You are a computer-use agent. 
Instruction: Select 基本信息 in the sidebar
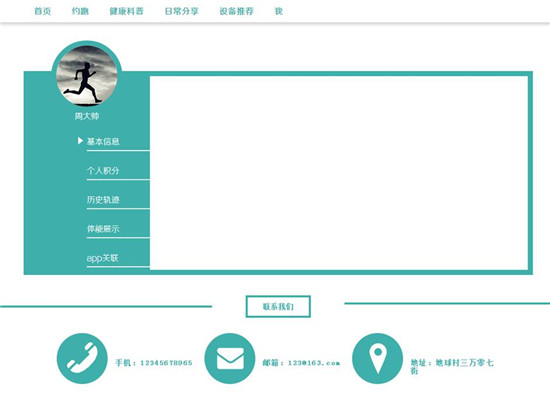(103, 141)
